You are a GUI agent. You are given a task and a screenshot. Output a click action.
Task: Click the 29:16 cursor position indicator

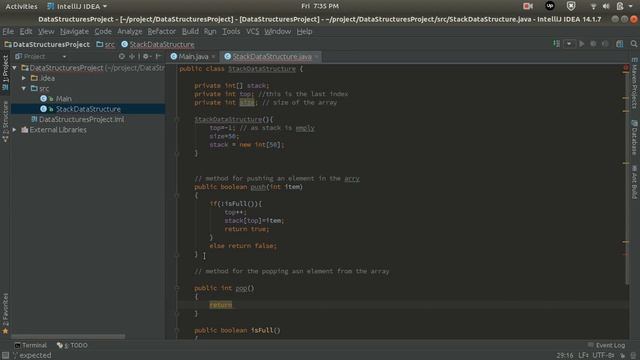coord(564,356)
